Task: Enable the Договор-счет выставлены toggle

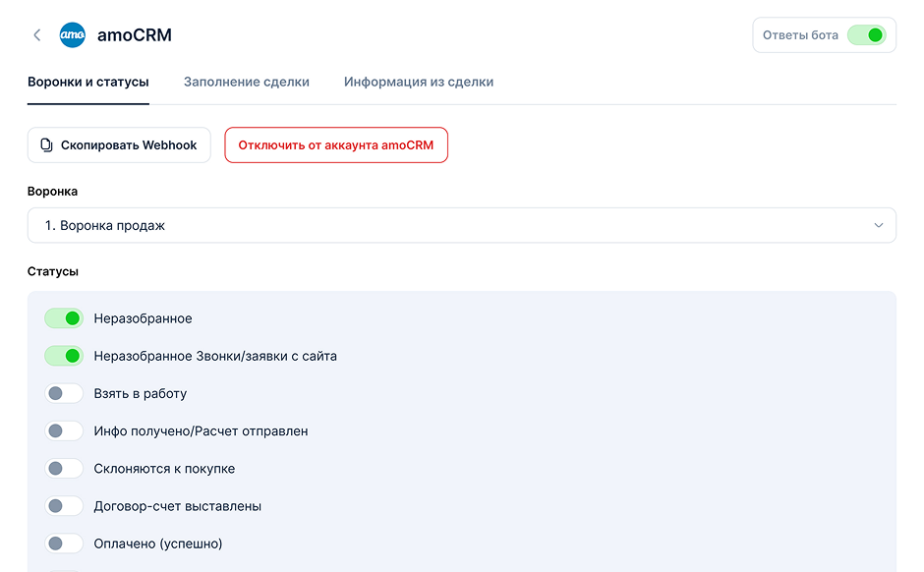Action: point(64,506)
